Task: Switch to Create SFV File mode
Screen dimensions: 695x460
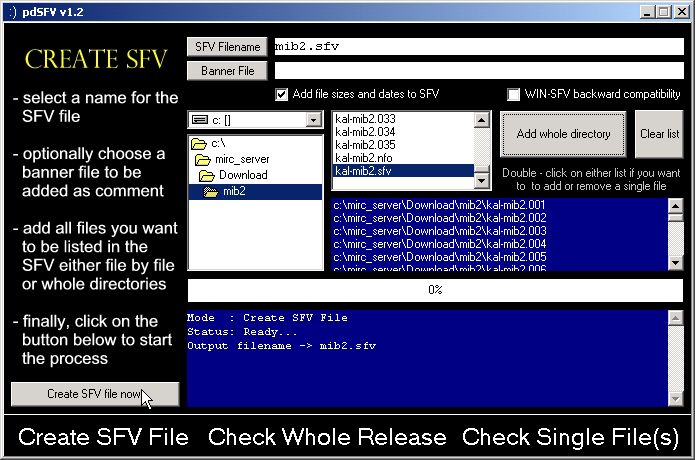Action: 103,437
